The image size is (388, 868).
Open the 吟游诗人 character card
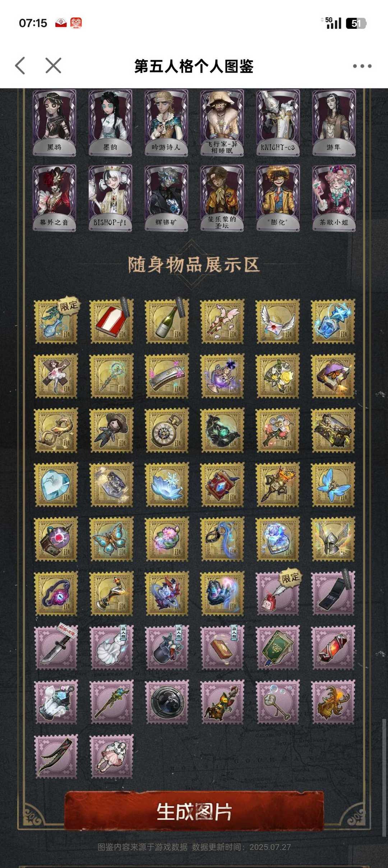(x=166, y=123)
